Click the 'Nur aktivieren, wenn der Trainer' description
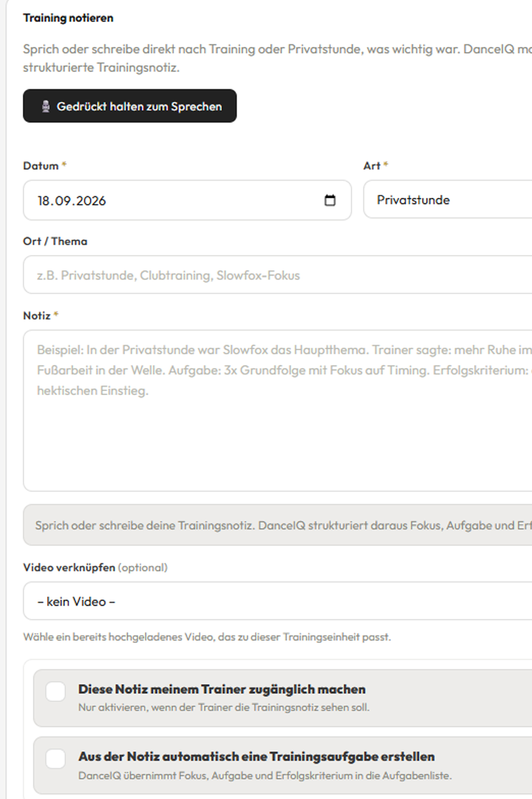Viewport: 532px width, 799px height. 224,707
